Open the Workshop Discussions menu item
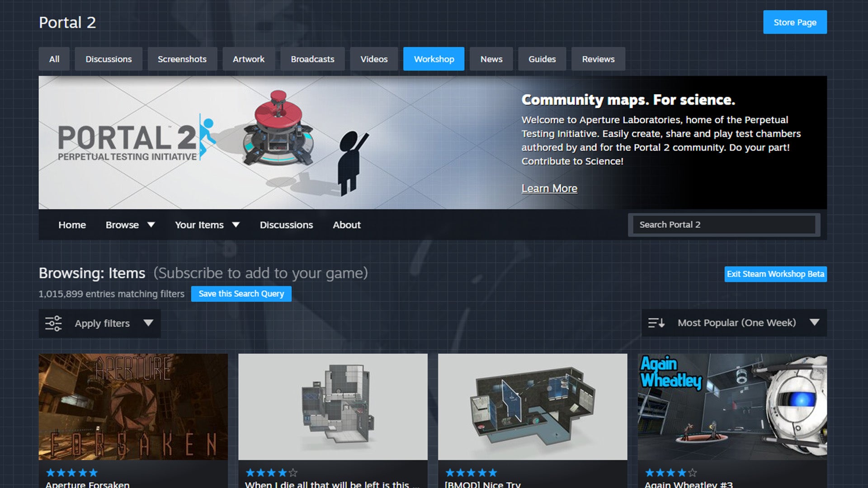This screenshot has height=488, width=868. click(x=286, y=225)
